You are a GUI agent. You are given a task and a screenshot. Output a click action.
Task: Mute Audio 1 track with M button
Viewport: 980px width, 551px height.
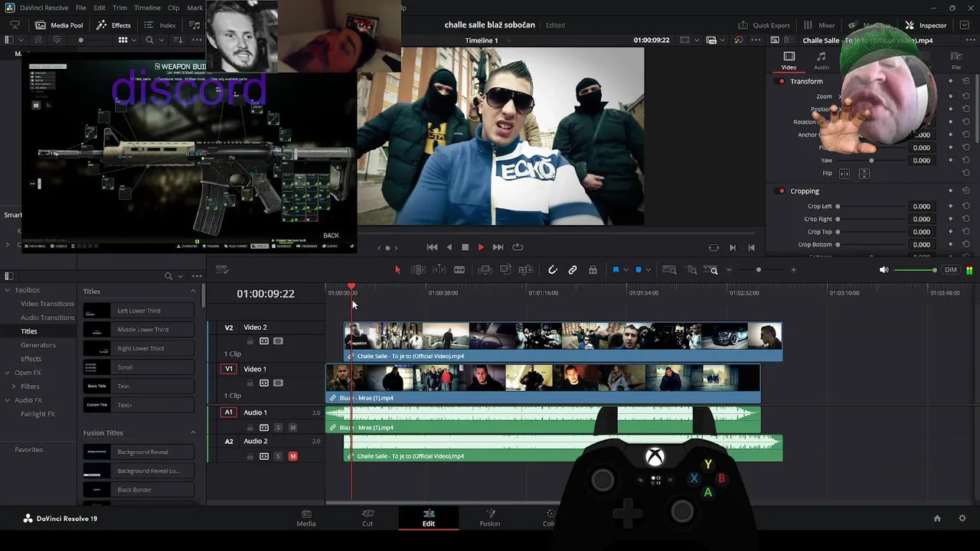tap(292, 428)
